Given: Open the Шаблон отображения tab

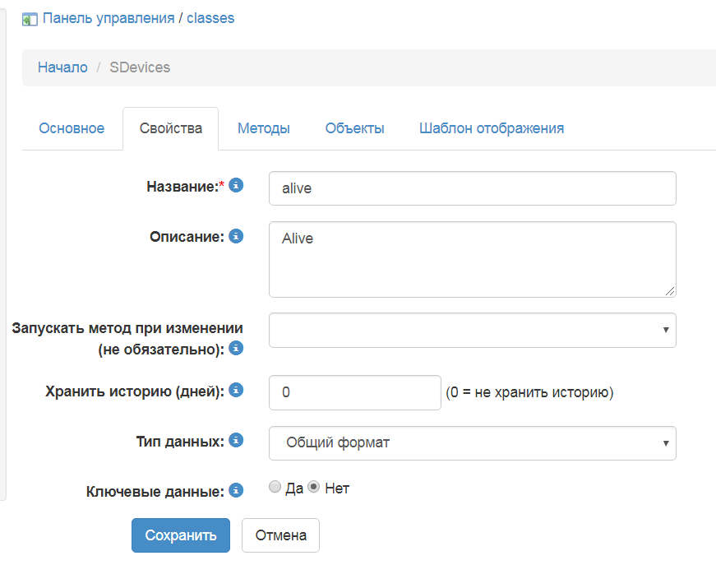Looking at the screenshot, I should pyautogui.click(x=491, y=128).
